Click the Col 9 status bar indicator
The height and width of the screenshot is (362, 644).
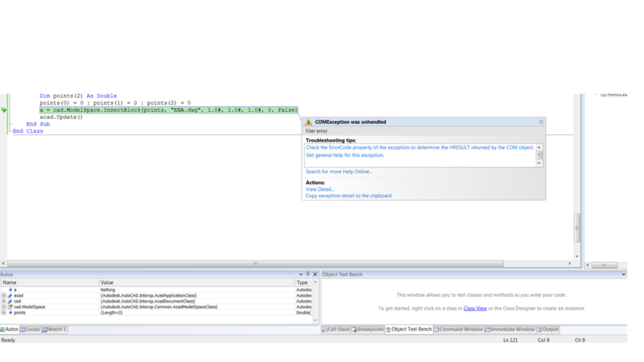[x=543, y=340]
